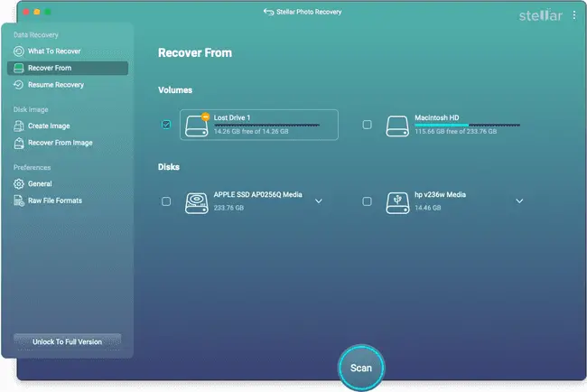Click the Recover From Image icon
This screenshot has width=587, height=392.
[19, 143]
